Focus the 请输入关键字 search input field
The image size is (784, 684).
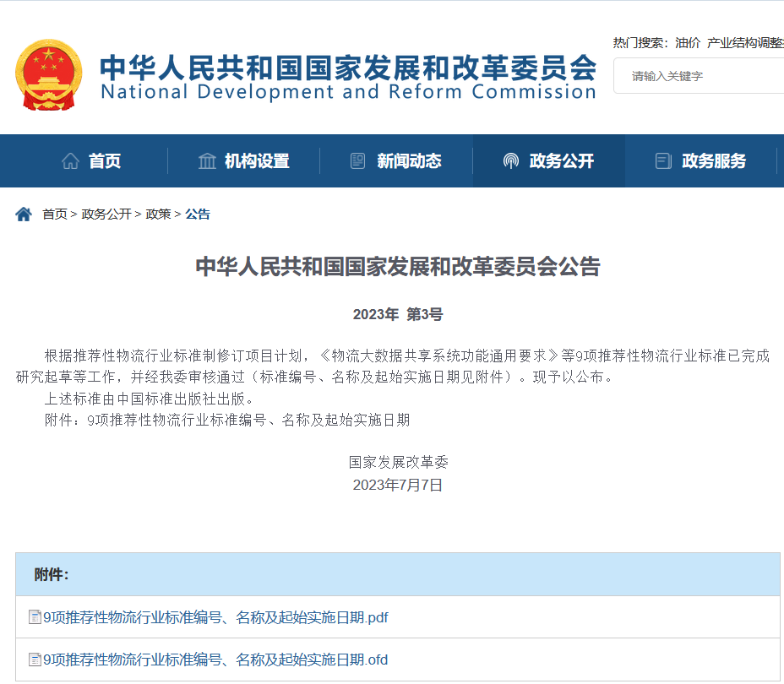pos(701,76)
